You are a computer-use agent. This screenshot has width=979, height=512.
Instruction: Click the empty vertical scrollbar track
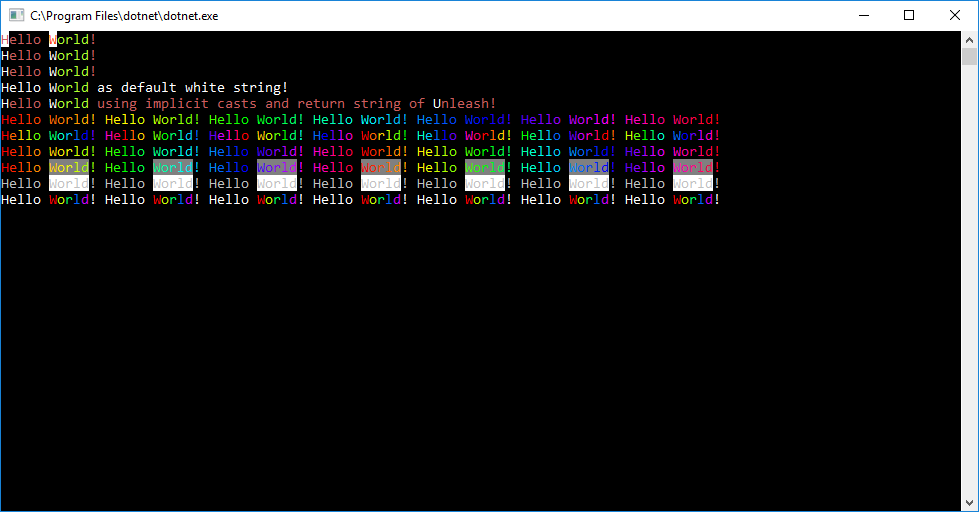tap(970, 280)
